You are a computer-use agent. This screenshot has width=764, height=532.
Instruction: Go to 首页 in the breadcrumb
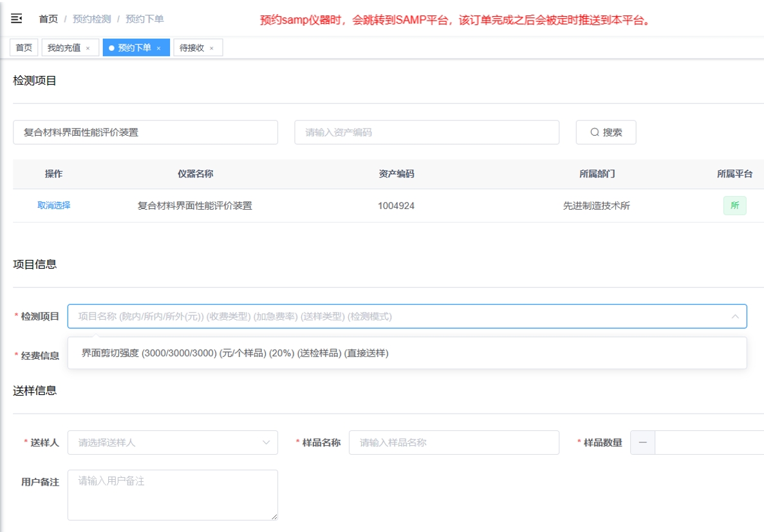tap(48, 19)
